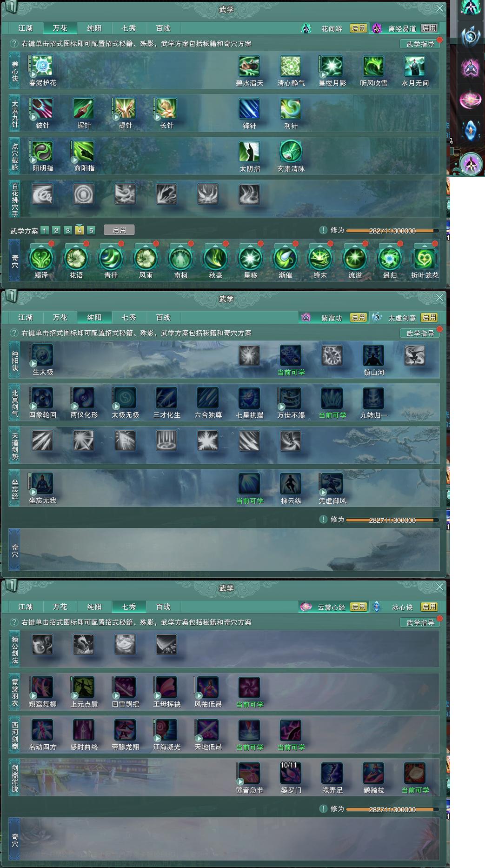The image size is (485, 868).
Task: Select the 清心静气 skill icon
Action: click(291, 67)
